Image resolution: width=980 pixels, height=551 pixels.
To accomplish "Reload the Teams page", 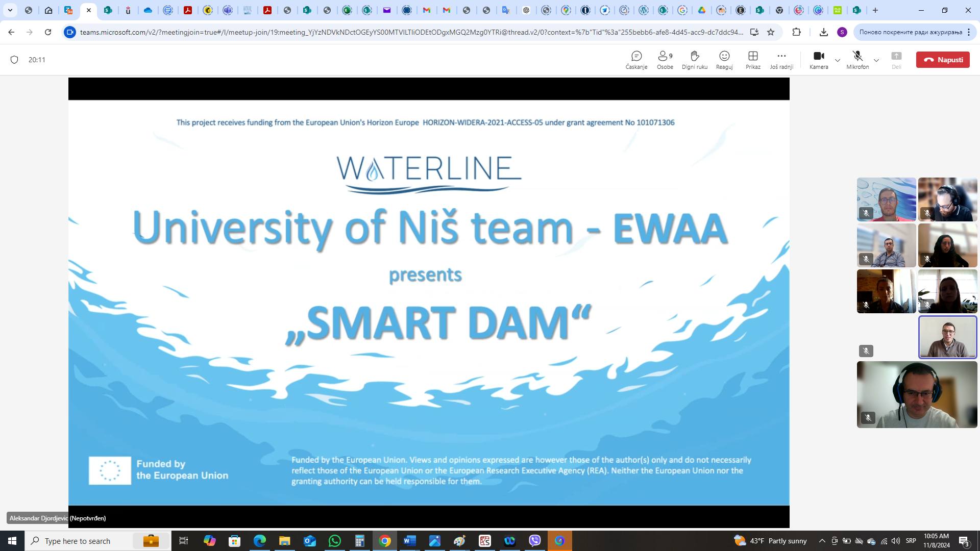I will (48, 32).
